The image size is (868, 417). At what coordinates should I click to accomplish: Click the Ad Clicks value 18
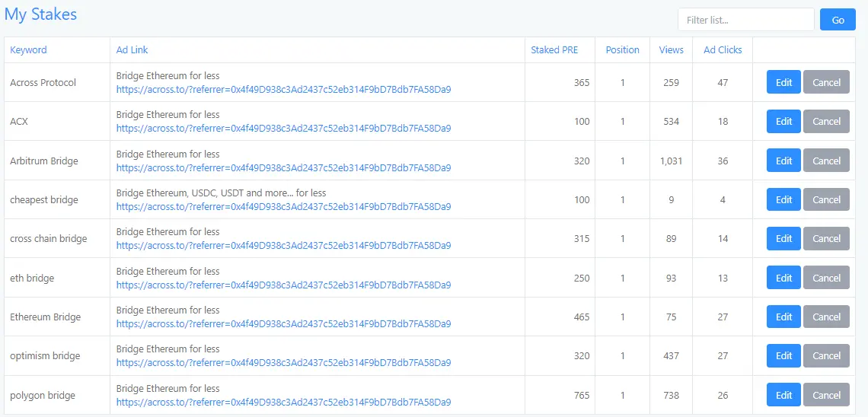click(x=723, y=122)
